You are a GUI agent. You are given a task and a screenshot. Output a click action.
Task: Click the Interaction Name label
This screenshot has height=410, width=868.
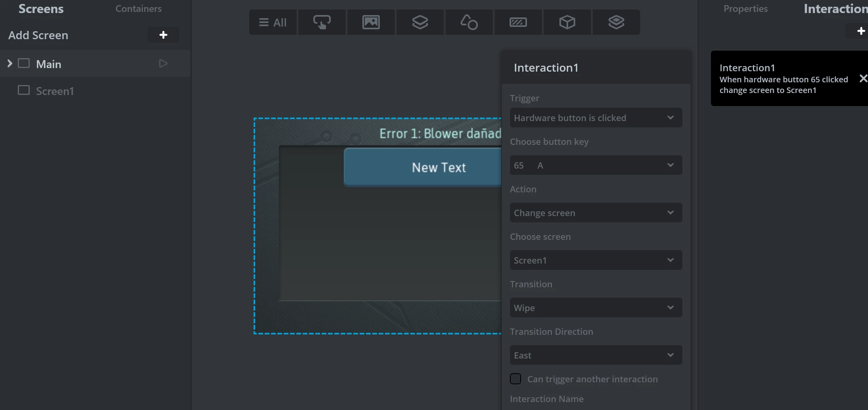(547, 399)
